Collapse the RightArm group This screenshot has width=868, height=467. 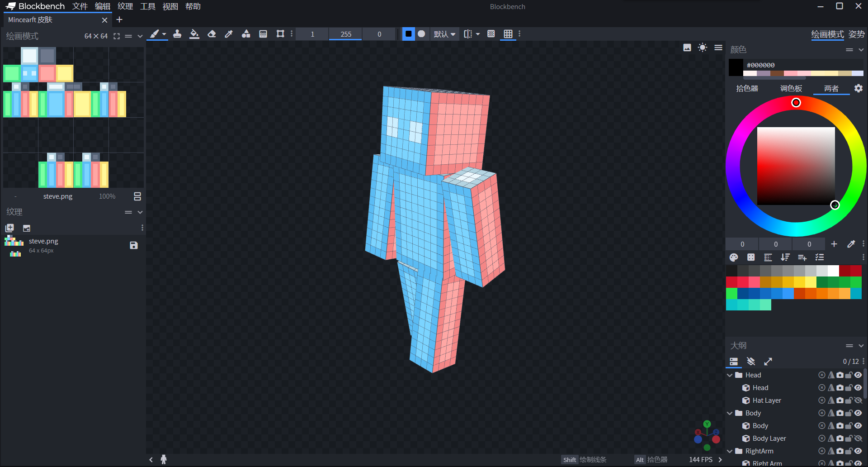click(730, 451)
